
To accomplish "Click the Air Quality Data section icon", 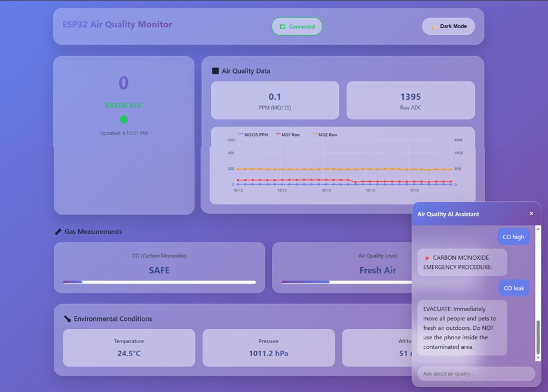I will point(215,71).
